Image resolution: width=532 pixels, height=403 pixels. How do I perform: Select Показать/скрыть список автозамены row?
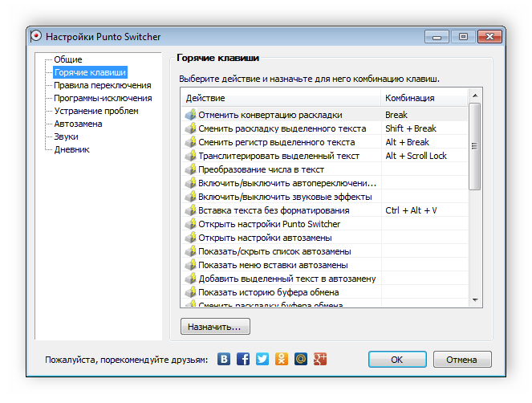tap(324, 251)
